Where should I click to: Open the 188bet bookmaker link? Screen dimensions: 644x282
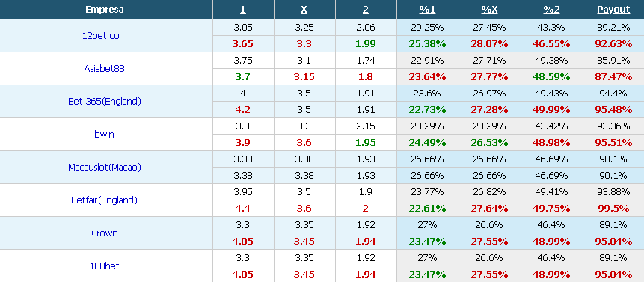[x=104, y=266]
